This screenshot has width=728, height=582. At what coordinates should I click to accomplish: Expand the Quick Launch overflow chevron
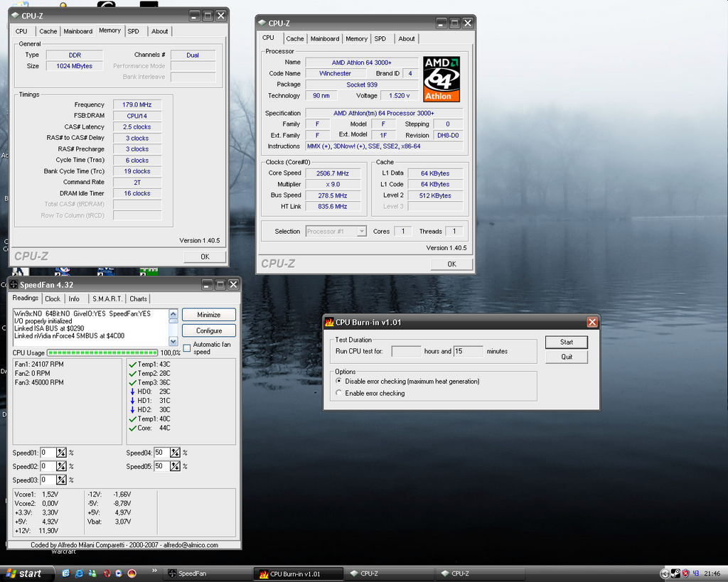click(x=154, y=571)
